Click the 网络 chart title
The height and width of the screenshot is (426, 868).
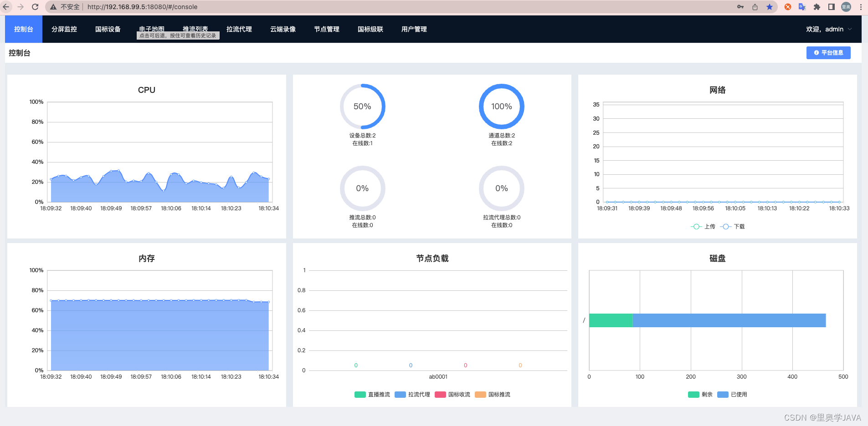718,90
